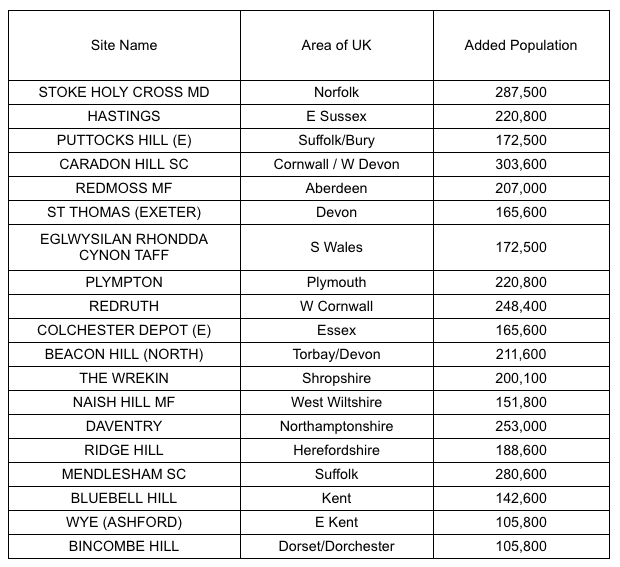Click the Herefordshire area cell
The image size is (620, 567).
coord(336,450)
